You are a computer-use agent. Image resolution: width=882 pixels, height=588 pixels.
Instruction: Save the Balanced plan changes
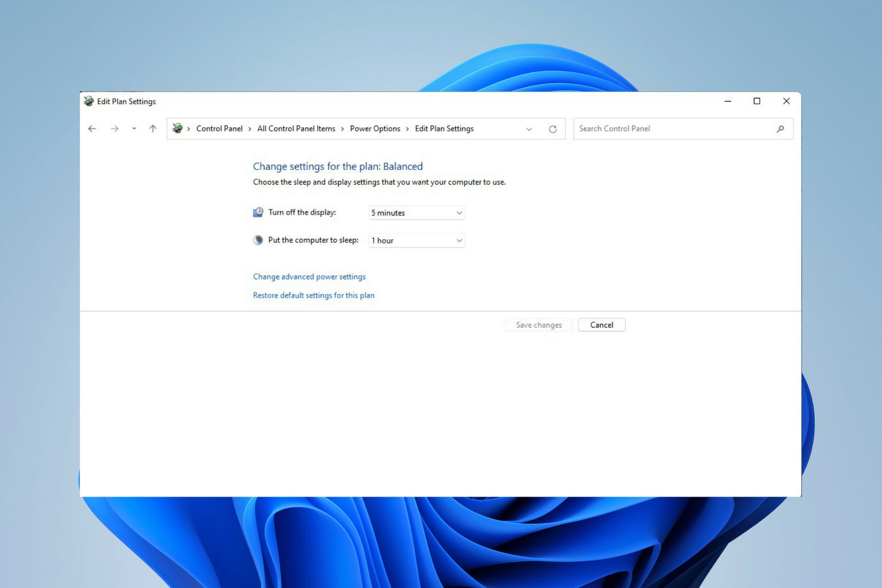[x=538, y=324]
